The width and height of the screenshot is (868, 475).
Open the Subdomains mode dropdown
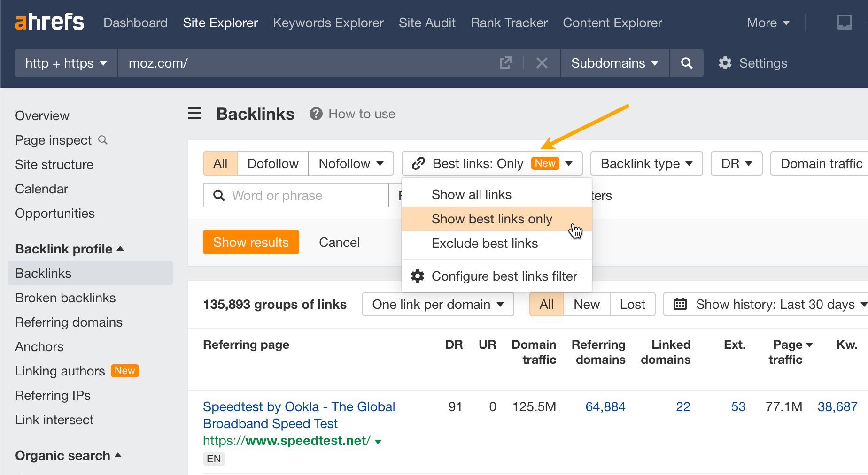click(614, 63)
